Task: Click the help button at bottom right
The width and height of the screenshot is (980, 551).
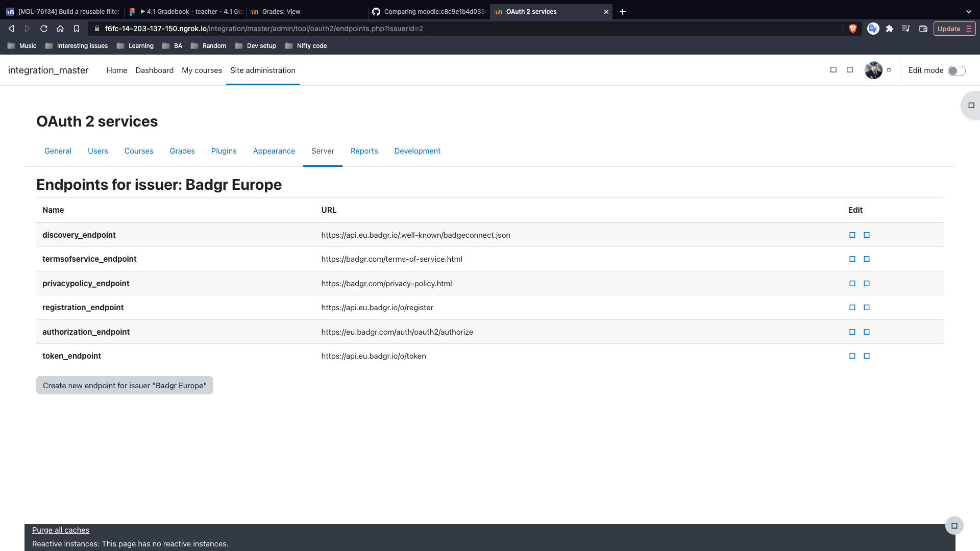Action: pos(954,525)
